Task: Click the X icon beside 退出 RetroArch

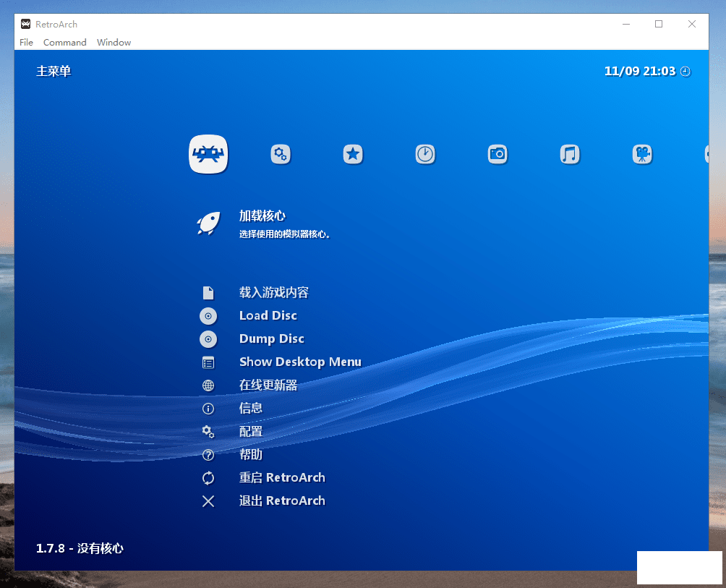Action: pos(208,501)
